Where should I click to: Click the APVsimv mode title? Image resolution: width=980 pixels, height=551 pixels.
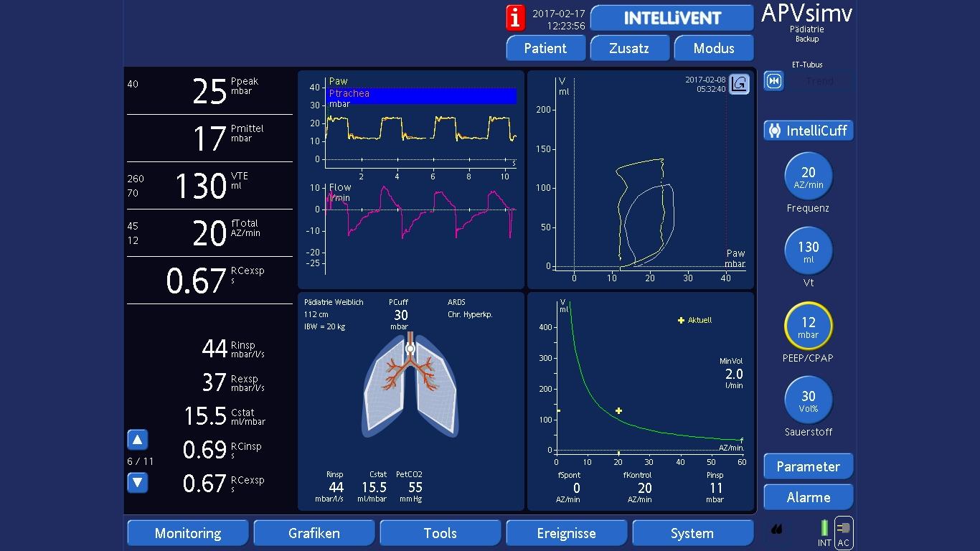coord(807,13)
